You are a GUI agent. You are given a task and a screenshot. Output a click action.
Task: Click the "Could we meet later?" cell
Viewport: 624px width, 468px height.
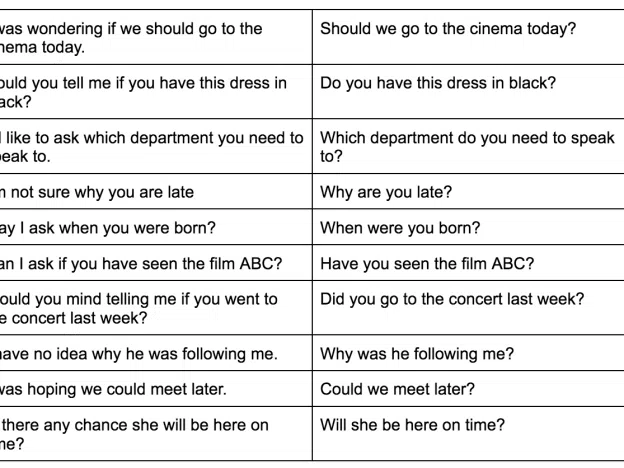click(398, 389)
